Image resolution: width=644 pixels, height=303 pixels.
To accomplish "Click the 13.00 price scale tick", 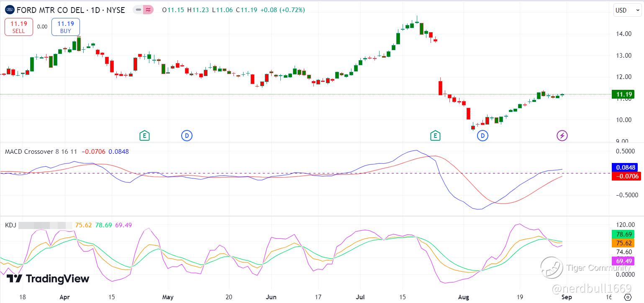I will pyautogui.click(x=624, y=56).
